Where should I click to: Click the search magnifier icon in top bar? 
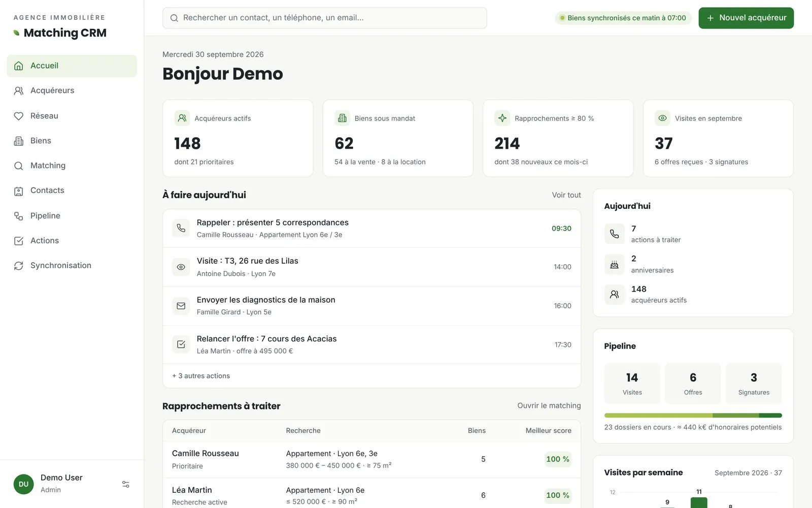[174, 18]
